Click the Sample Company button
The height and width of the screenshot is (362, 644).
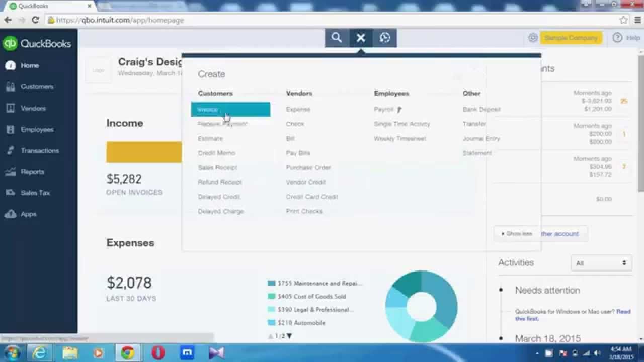[571, 38]
